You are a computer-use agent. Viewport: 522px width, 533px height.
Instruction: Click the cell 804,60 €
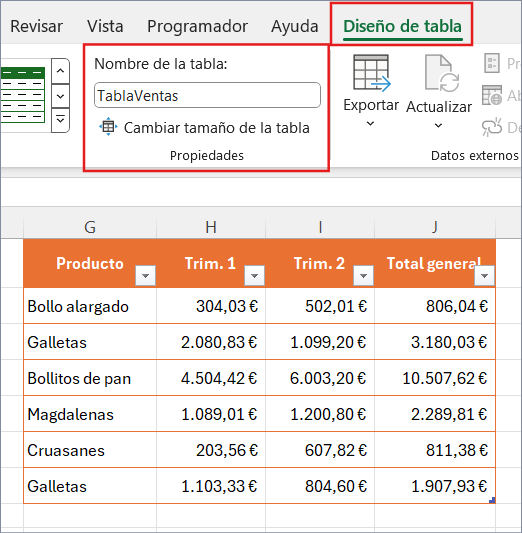tap(320, 486)
